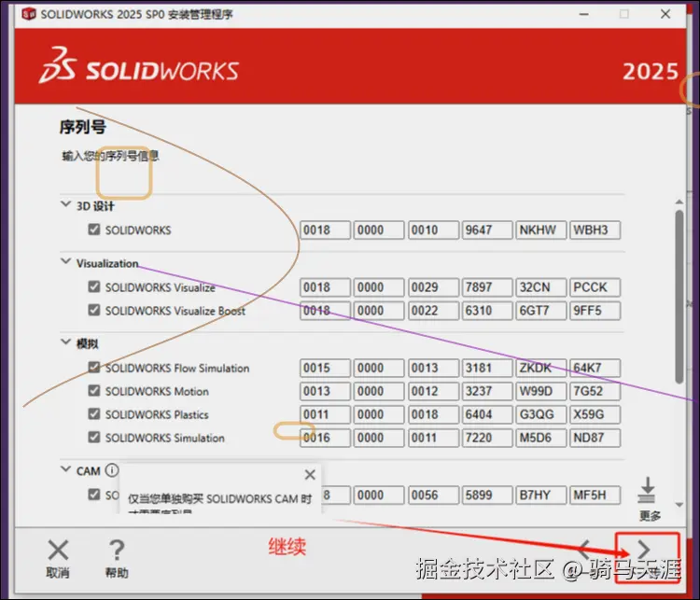Click SOLIDWORKS serial field 0018
The image size is (700, 600).
[x=325, y=230]
